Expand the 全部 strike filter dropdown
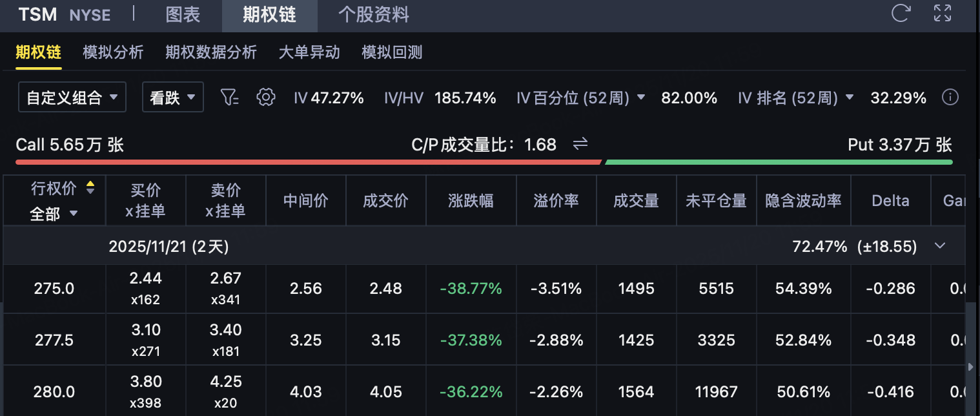Image resolution: width=980 pixels, height=416 pixels. (x=54, y=214)
